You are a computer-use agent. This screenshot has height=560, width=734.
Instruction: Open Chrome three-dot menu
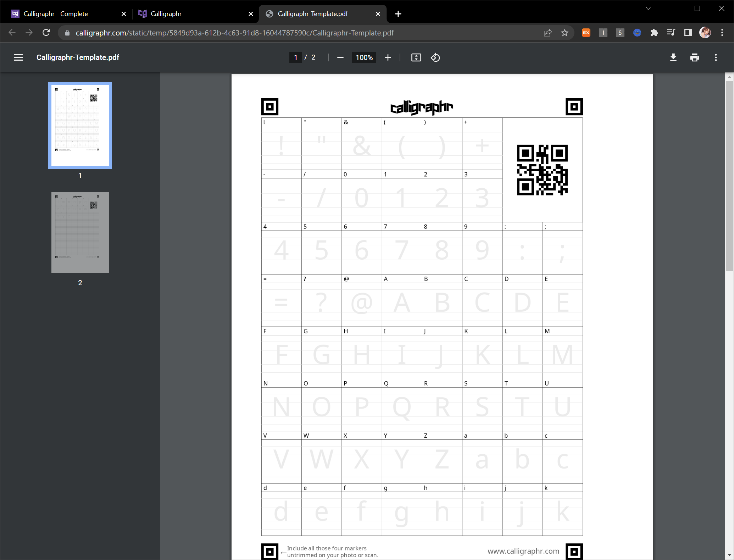click(722, 33)
